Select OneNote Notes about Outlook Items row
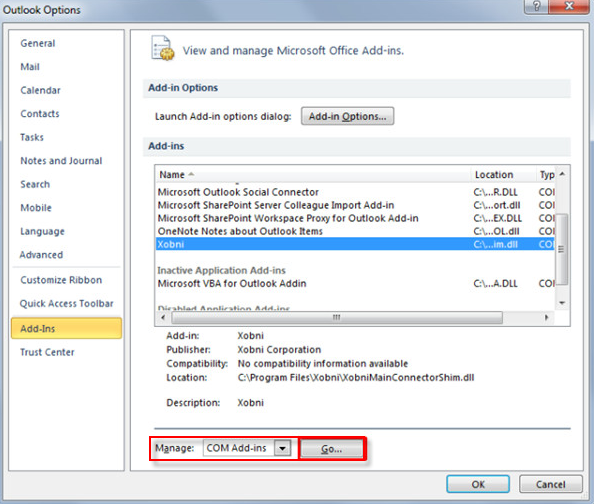Viewport: 594px width, 504px height. tap(355, 231)
